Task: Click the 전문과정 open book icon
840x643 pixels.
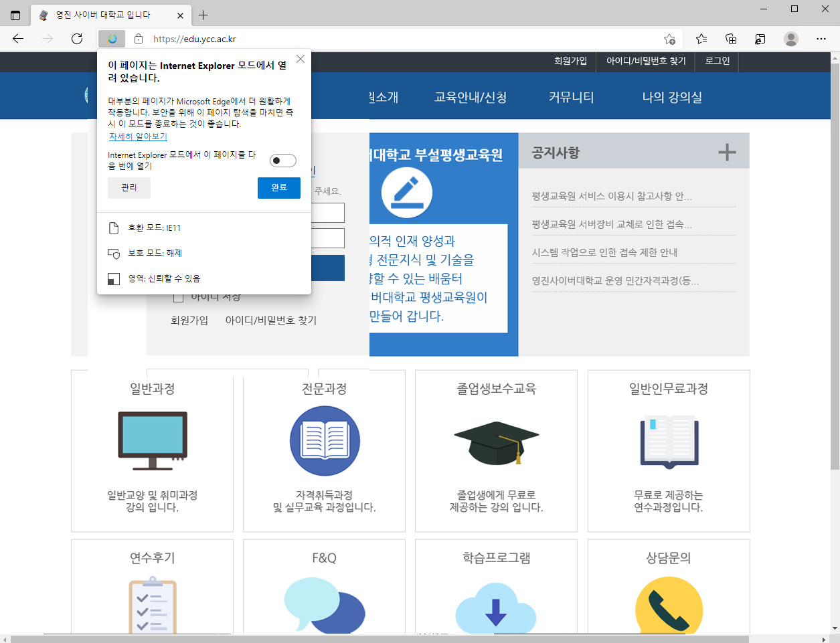Action: point(325,441)
